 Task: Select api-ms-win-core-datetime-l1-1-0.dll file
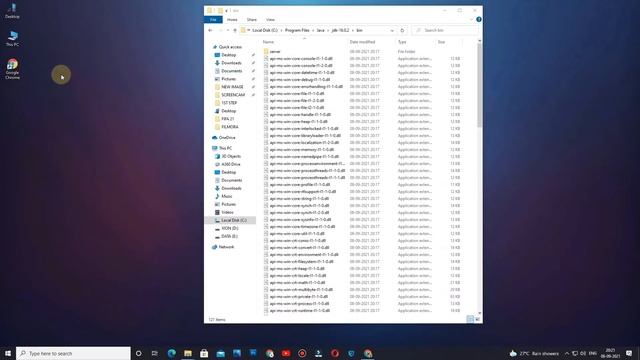pyautogui.click(x=302, y=72)
